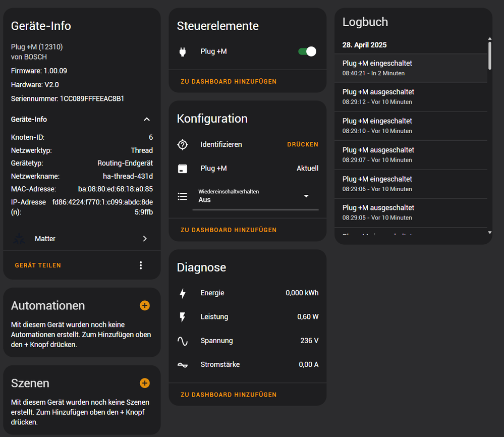Add a new scene with plus icon

(x=145, y=384)
